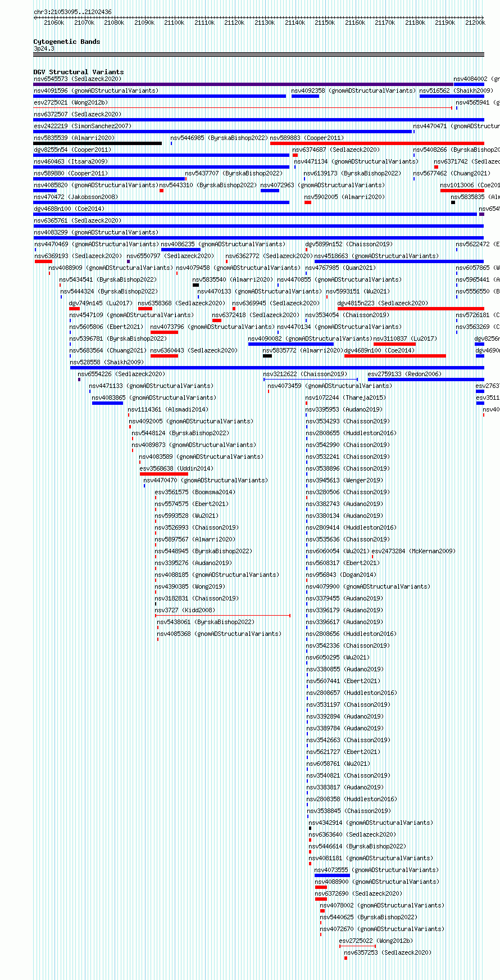Viewport: 500px width, 980px height.
Task: Select nsv4072963 gnomAD variant label
Action: click(322, 185)
